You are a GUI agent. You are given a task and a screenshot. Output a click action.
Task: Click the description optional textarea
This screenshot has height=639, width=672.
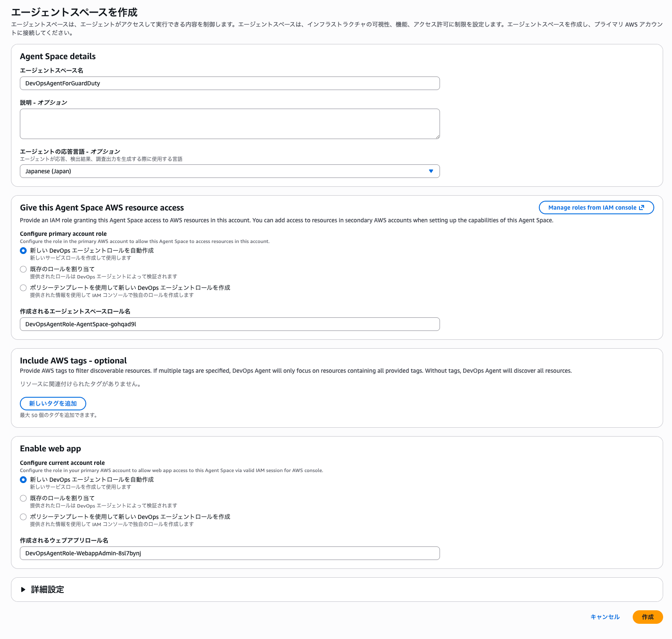click(x=229, y=124)
